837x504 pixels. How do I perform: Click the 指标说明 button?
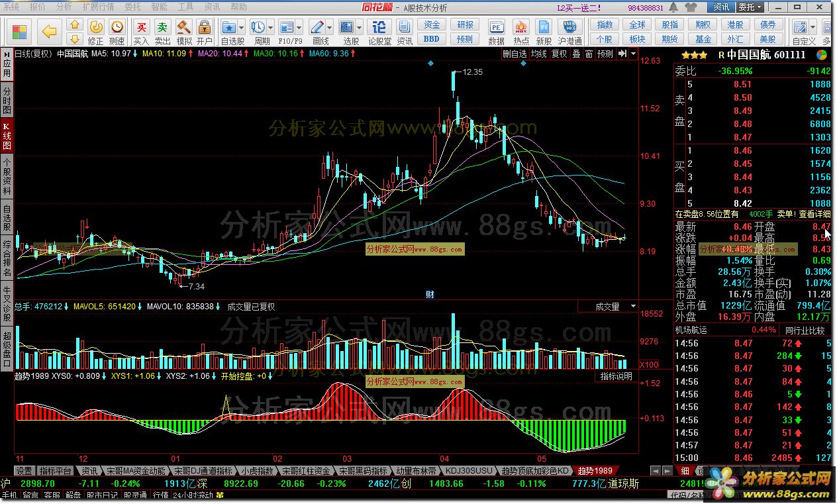tap(616, 376)
